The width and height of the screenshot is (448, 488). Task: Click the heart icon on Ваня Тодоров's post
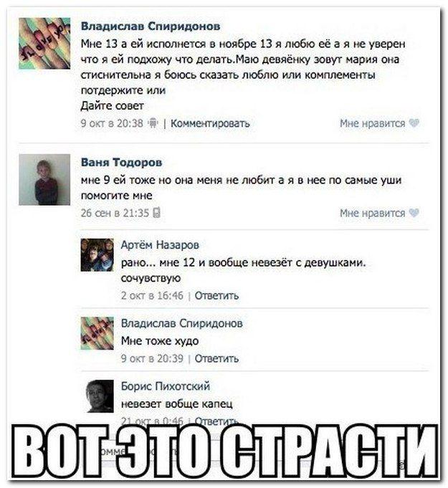point(414,213)
